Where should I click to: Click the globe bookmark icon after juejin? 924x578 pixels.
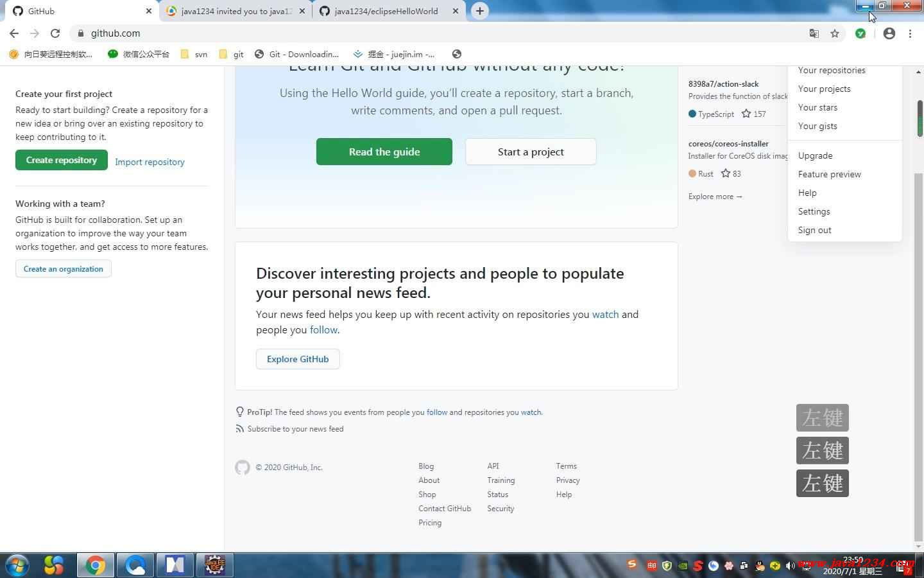[457, 54]
